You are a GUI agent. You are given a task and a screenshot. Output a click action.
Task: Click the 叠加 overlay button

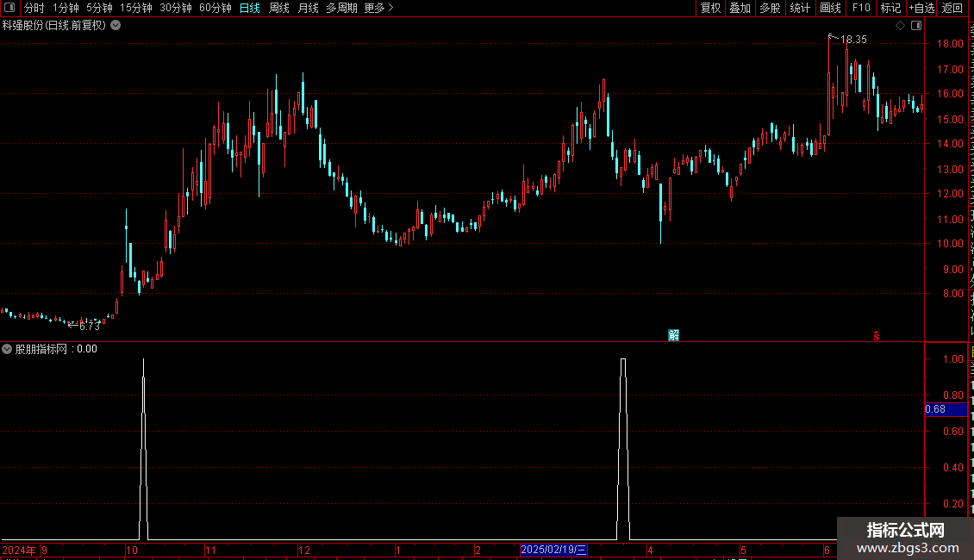click(740, 8)
